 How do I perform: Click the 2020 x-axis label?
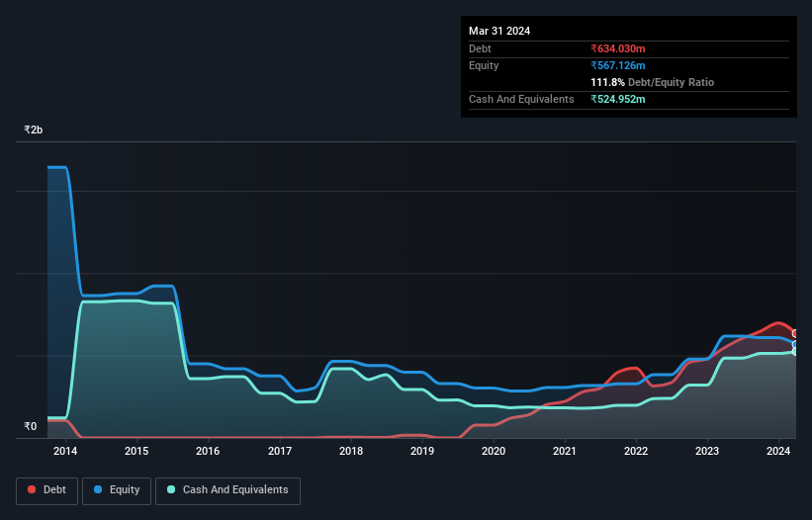pyautogui.click(x=494, y=451)
